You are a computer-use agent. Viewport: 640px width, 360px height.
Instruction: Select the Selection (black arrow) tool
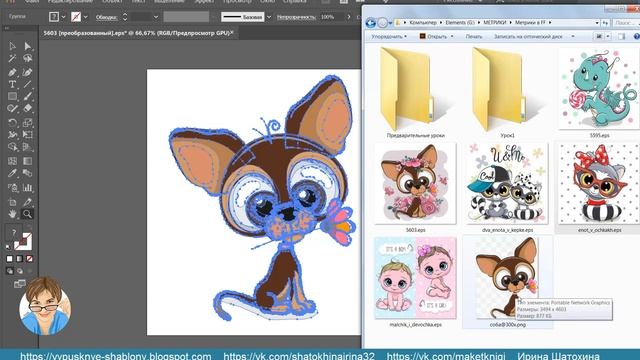pos(12,46)
